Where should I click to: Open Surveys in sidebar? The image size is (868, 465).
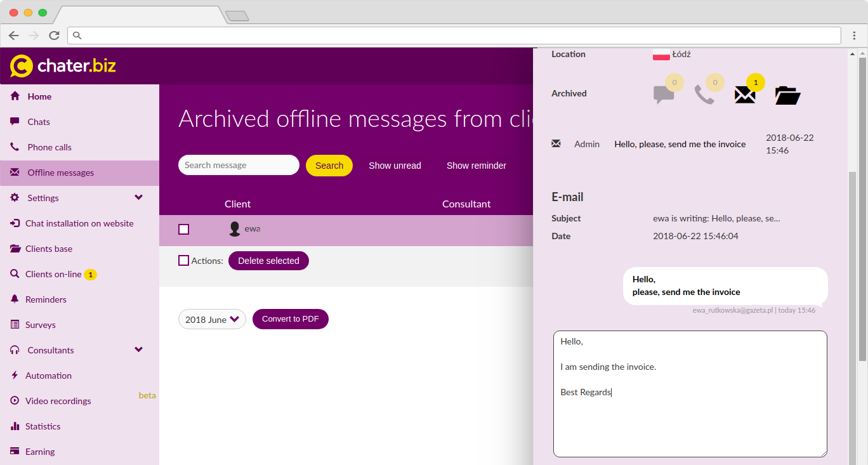click(41, 325)
